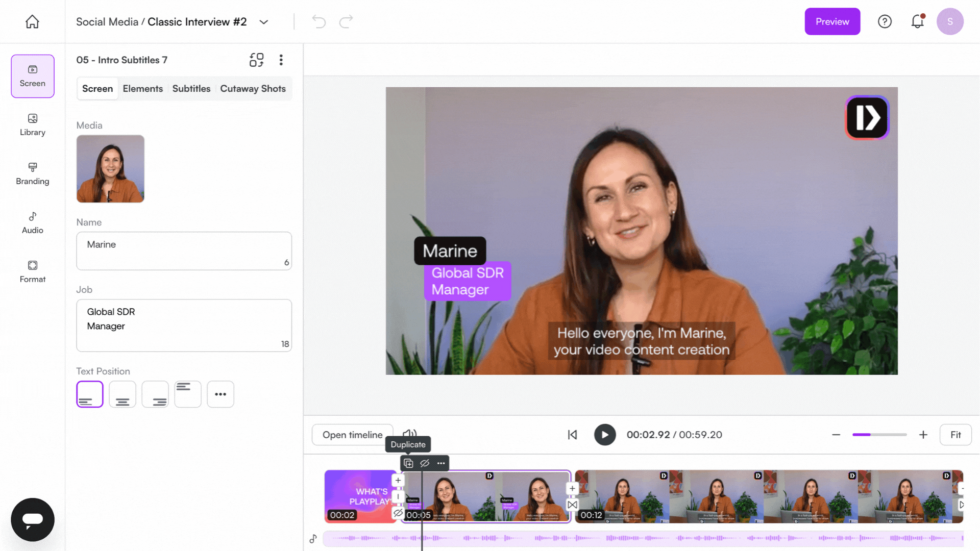Switch to the Cutaway Shots tab
This screenshot has height=551, width=980.
coord(253,88)
